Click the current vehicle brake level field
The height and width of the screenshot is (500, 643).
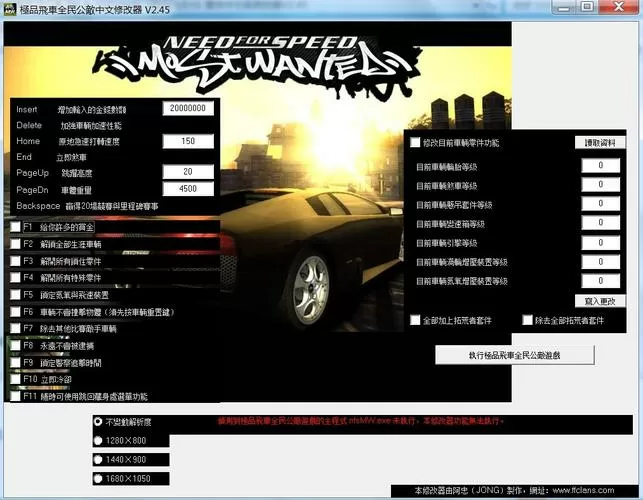[x=600, y=185]
